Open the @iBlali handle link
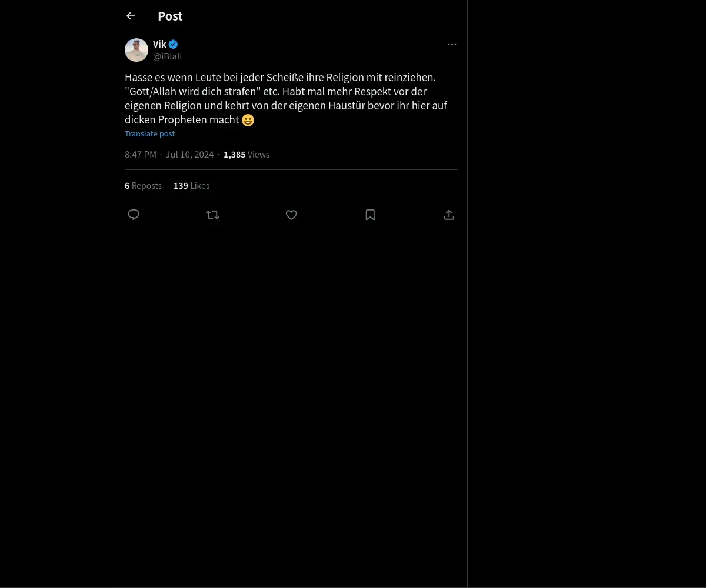Viewport: 706px width, 588px height. (167, 56)
